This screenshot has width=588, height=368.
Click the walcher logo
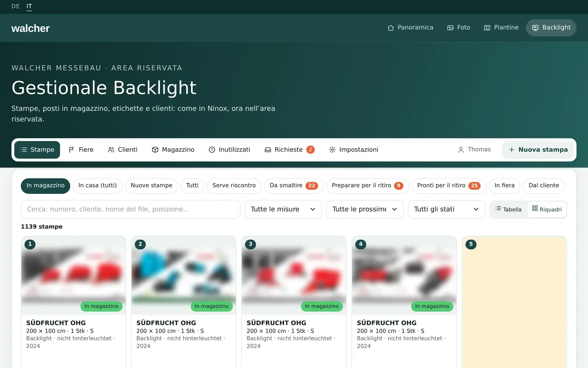(31, 28)
